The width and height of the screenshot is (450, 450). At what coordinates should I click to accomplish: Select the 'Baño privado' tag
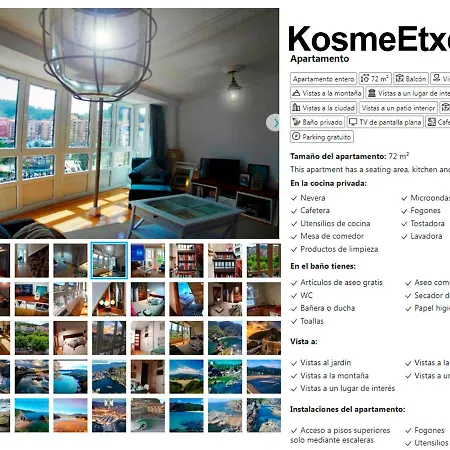317,122
